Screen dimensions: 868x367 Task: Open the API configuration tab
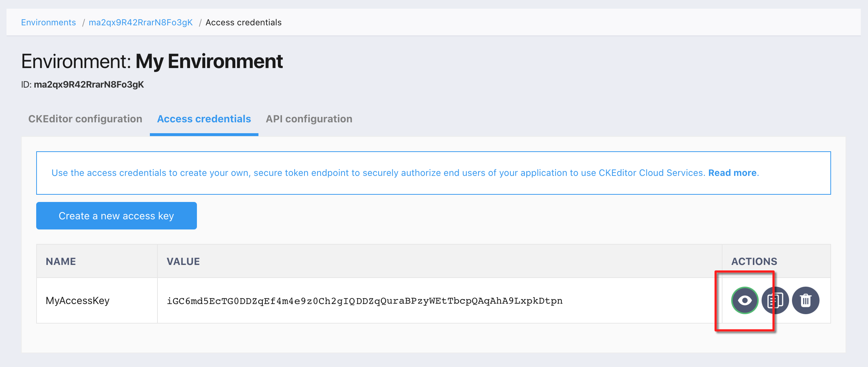[309, 119]
